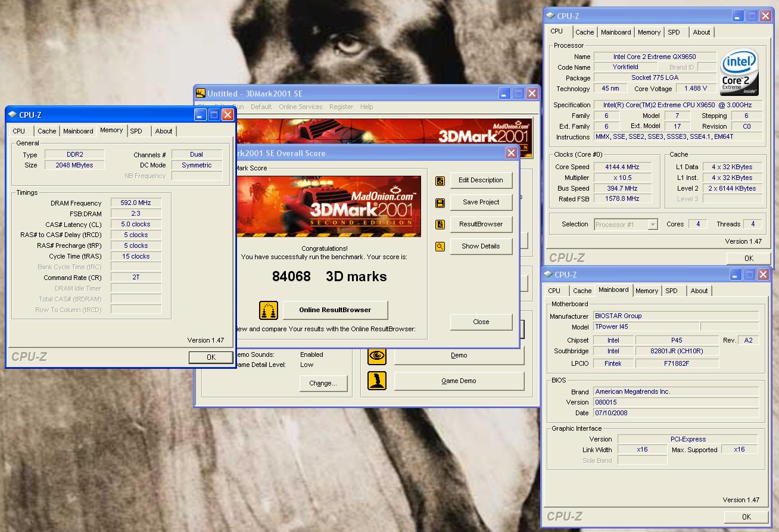Open the Register menu in 3DMark2001
The image size is (779, 532).
coord(341,107)
